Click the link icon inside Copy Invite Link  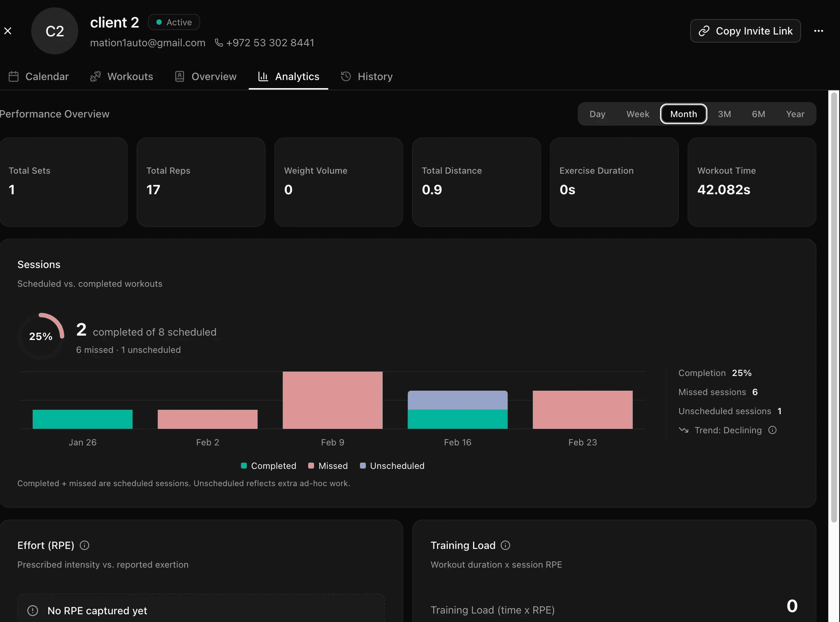tap(704, 31)
